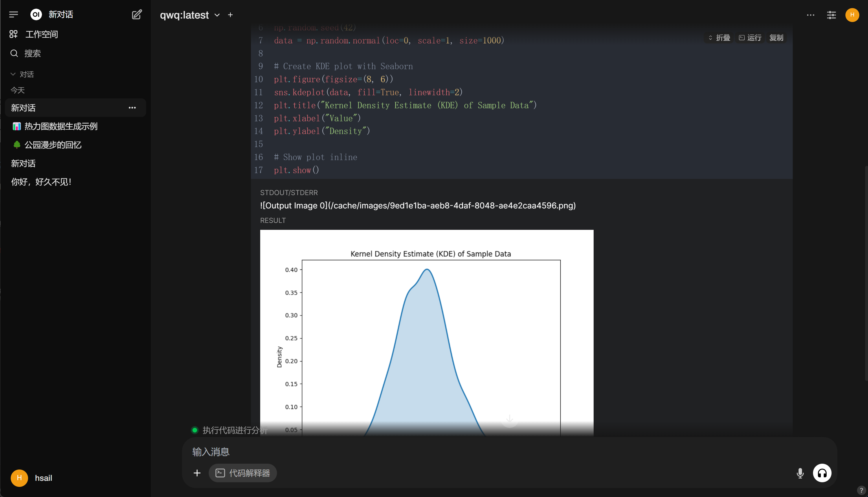This screenshot has height=497, width=868.
Task: Click the 输入消息 message input field
Action: [509, 452]
